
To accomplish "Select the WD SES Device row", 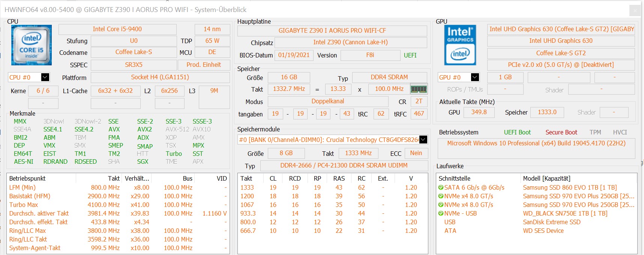I will (x=536, y=231).
